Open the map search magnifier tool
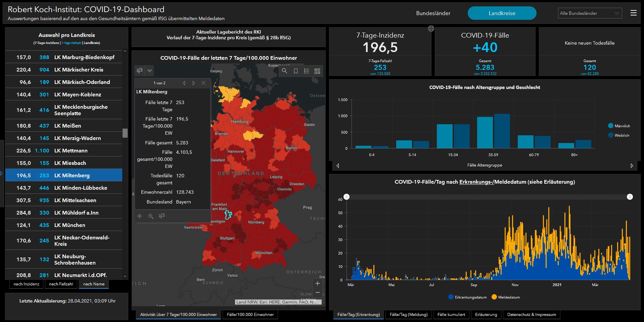The height and width of the screenshot is (322, 644). [x=284, y=71]
